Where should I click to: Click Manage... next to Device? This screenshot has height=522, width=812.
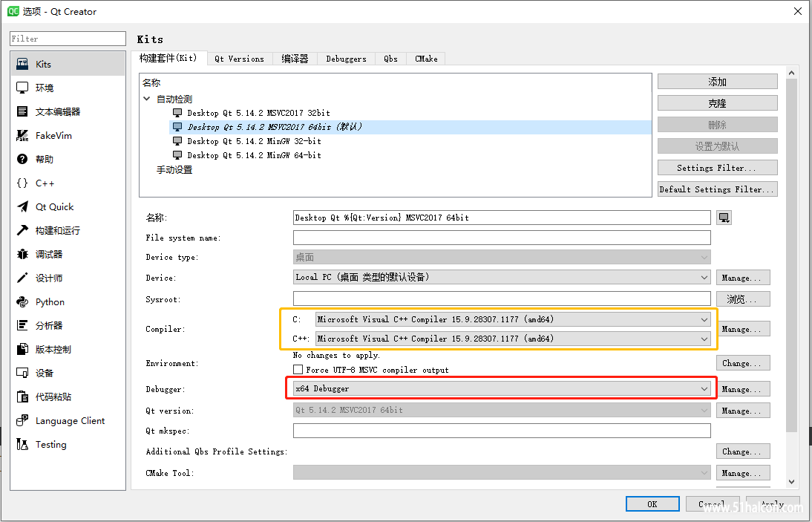pyautogui.click(x=743, y=278)
